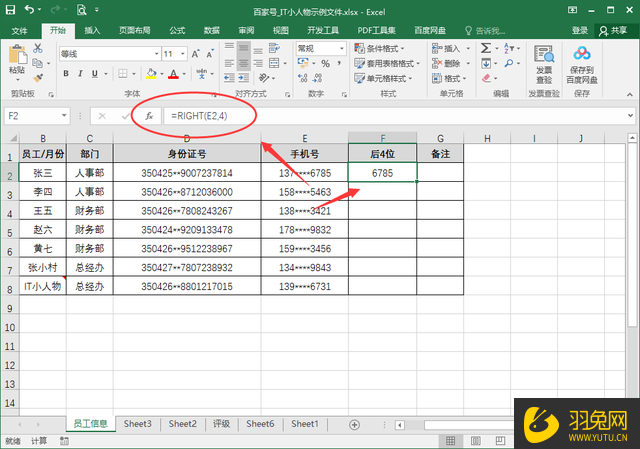Cut the selection with the scissors icon
This screenshot has width=640, height=449.
(x=38, y=48)
